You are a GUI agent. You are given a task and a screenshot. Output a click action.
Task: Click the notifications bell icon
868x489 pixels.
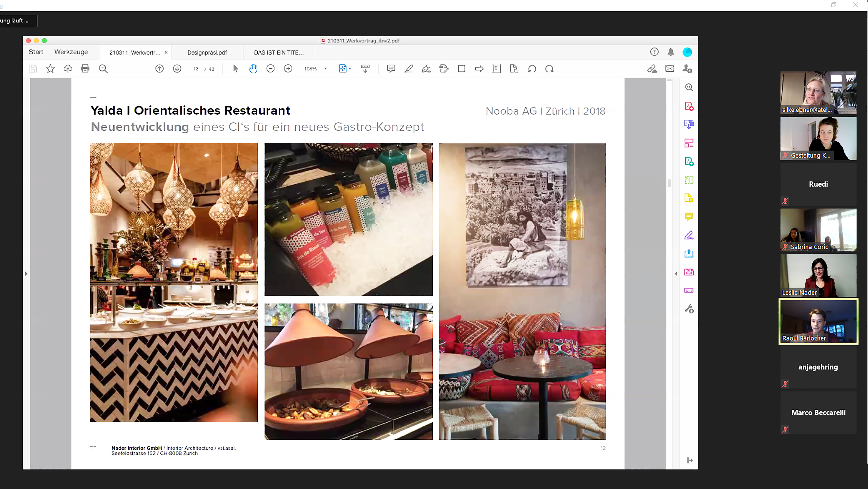pyautogui.click(x=671, y=52)
